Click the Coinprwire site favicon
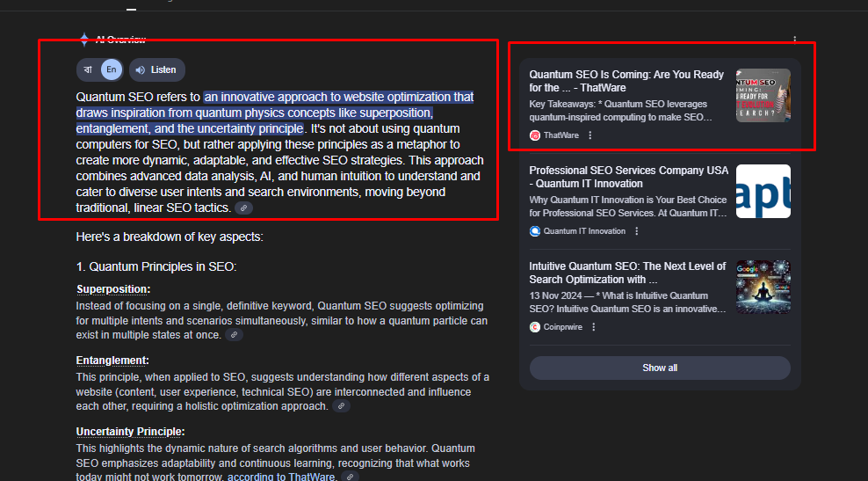This screenshot has height=481, width=868. coord(535,327)
